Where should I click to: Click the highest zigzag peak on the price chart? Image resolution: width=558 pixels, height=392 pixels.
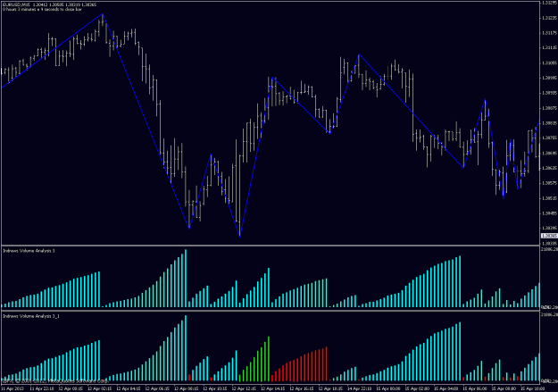[x=103, y=14]
